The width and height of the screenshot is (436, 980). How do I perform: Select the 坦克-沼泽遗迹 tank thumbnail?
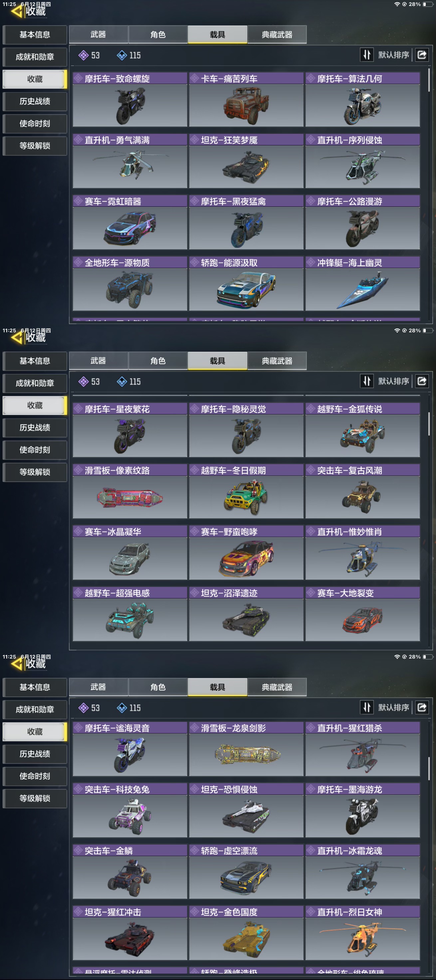click(x=246, y=620)
